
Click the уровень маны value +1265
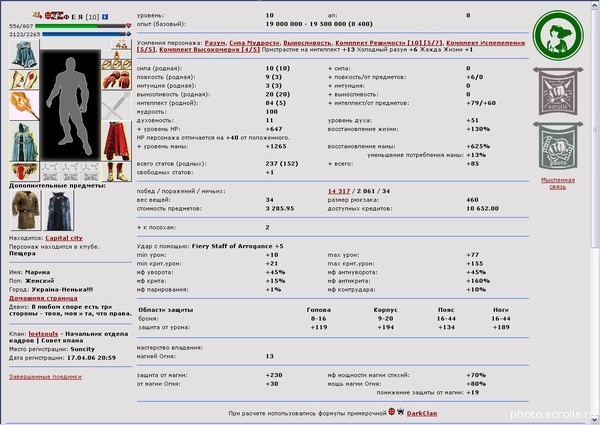click(276, 146)
